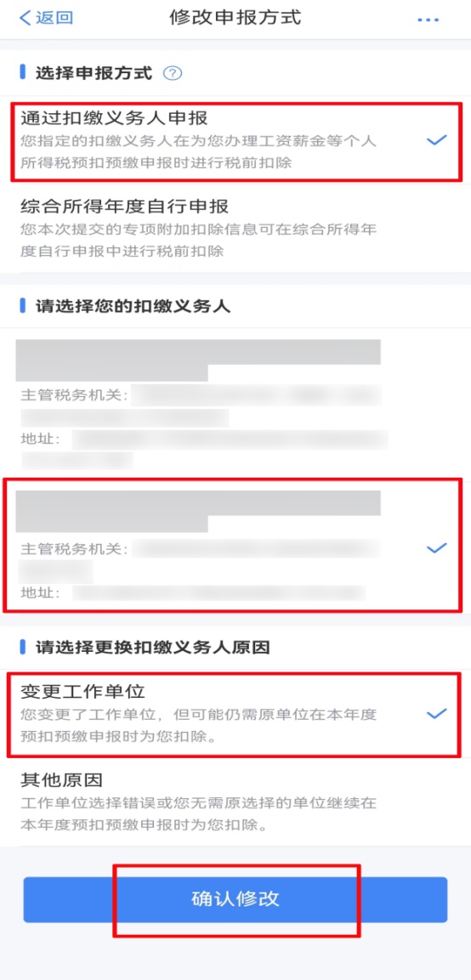The image size is (471, 980).
Task: Select 变更工作单位 as the reason
Action: [235, 714]
